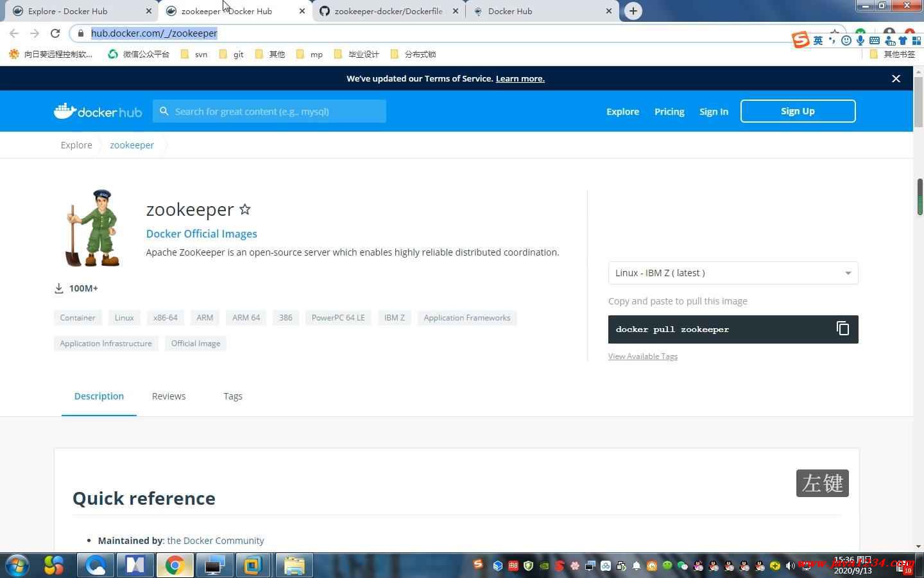Click the browser address bar URL
The image size is (924, 578).
[154, 33]
